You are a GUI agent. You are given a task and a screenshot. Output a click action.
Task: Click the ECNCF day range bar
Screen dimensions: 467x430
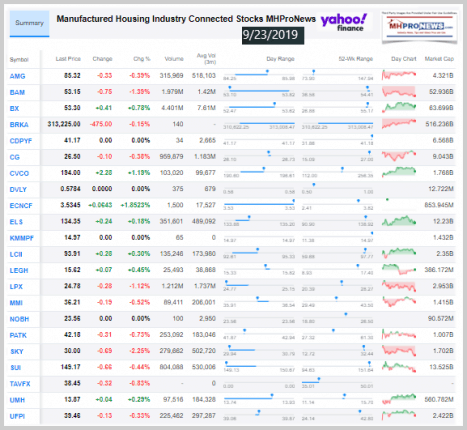point(259,203)
